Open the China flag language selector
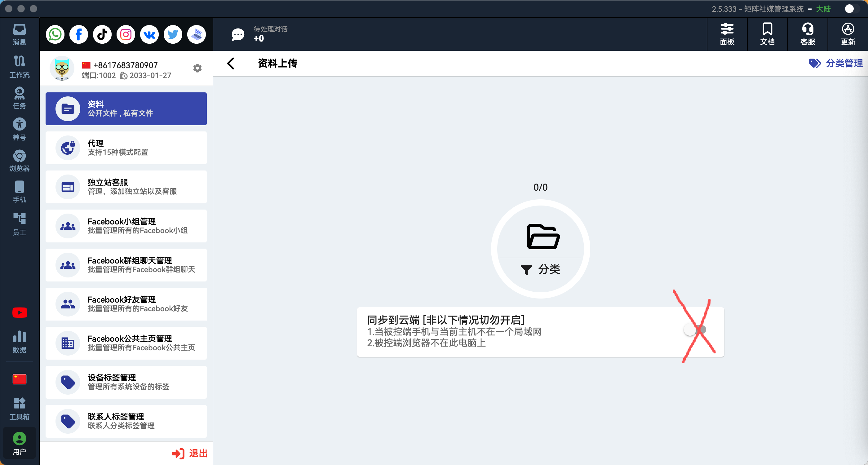868x465 pixels. click(20, 379)
